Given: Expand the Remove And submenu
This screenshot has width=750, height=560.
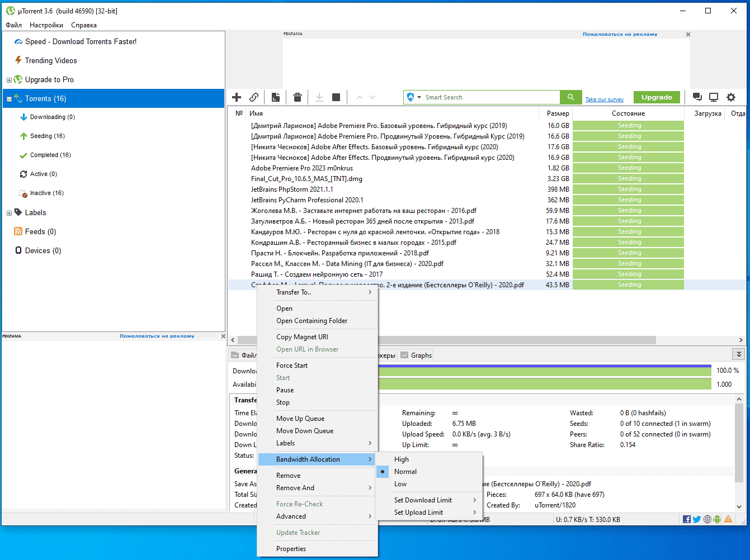Looking at the screenshot, I should [318, 488].
